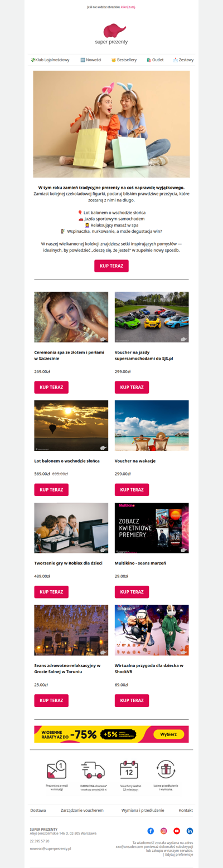Open the LinkedIn social icon
Screen dimensions: 223x868
point(190,831)
